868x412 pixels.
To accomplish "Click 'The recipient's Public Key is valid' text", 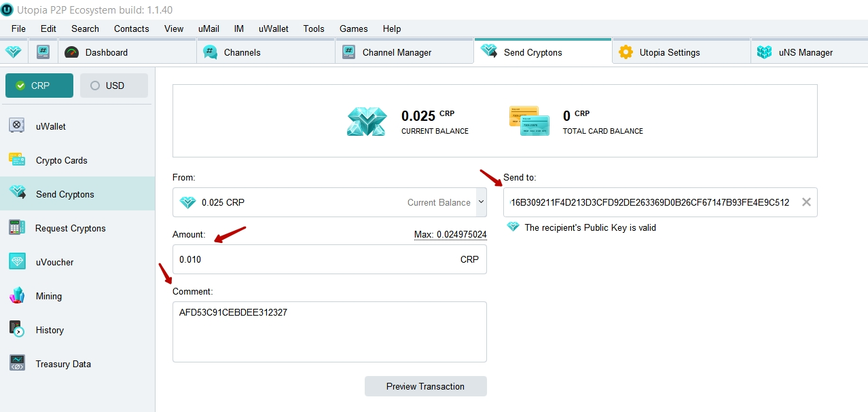I will click(x=590, y=227).
